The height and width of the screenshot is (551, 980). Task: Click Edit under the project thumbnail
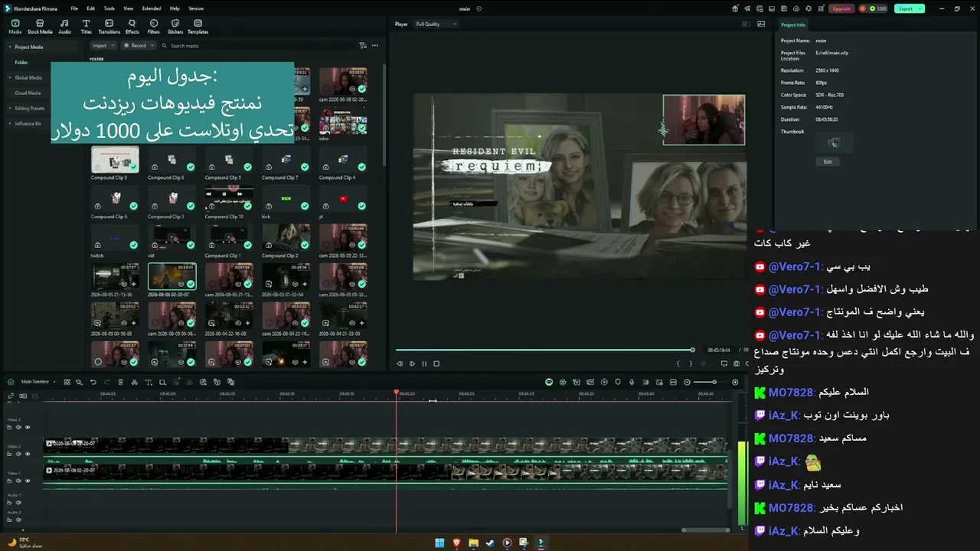(x=828, y=161)
